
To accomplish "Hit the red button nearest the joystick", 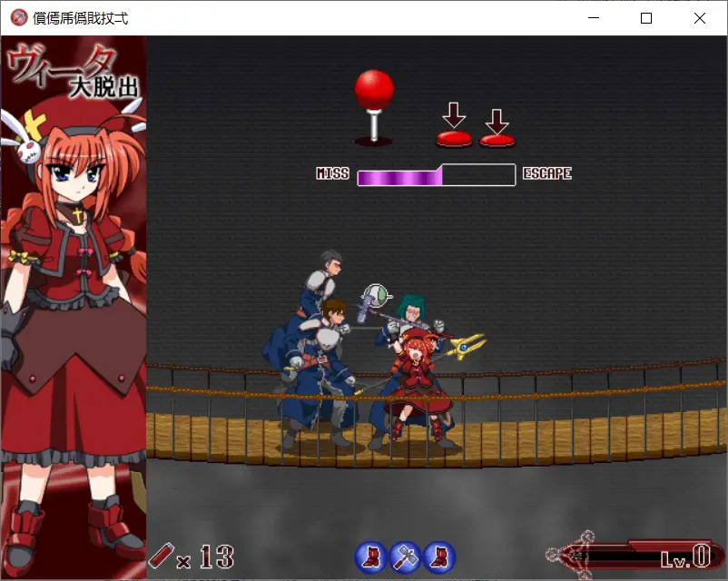I will coord(454,138).
